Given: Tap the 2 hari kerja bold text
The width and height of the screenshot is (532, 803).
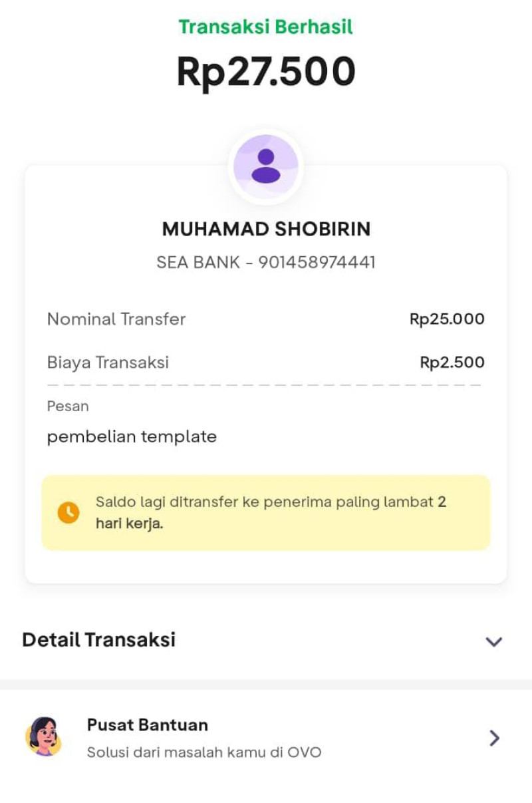Looking at the screenshot, I should tap(129, 524).
